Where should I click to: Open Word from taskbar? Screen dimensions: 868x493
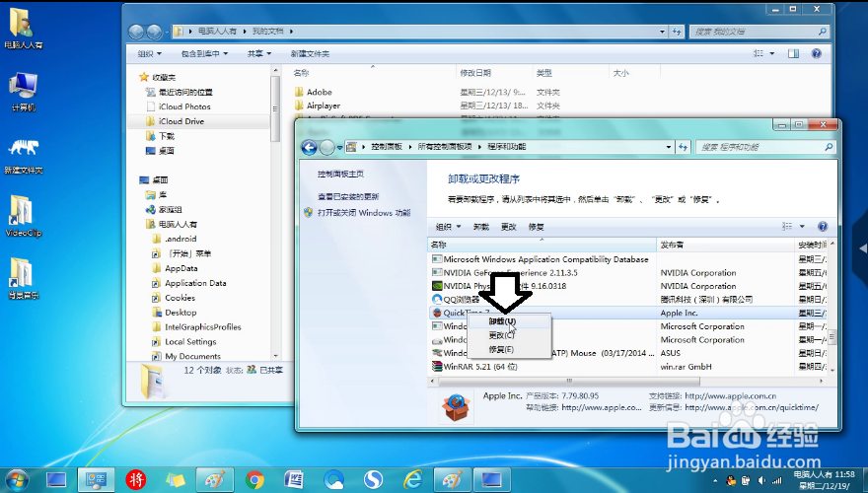point(294,480)
